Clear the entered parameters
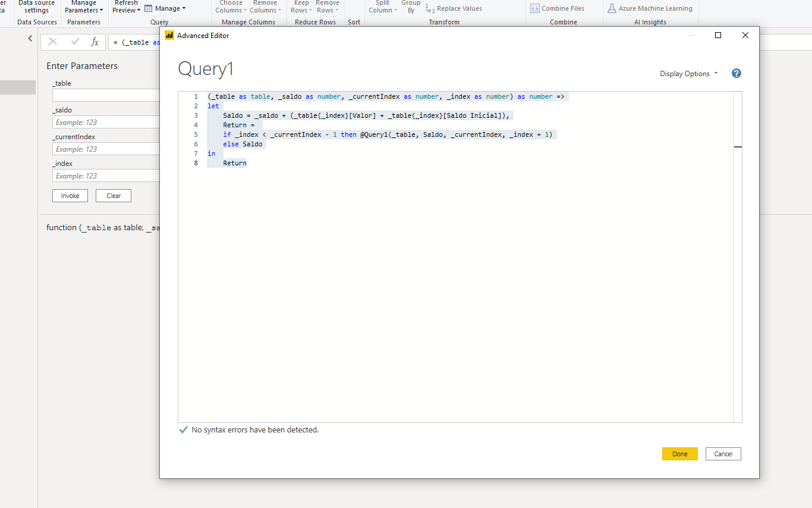This screenshot has height=508, width=812. pyautogui.click(x=114, y=196)
